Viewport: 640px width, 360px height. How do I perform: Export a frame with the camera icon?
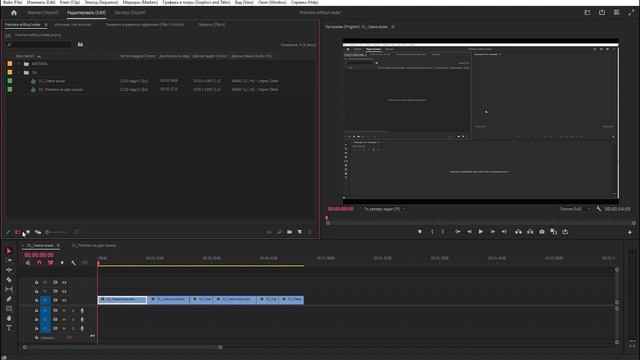[542, 232]
